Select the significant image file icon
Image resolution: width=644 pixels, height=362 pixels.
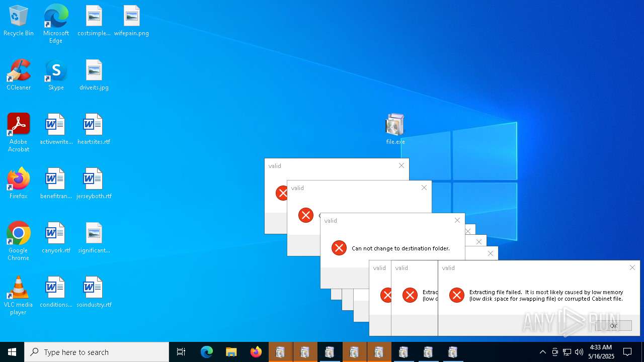[x=94, y=238]
